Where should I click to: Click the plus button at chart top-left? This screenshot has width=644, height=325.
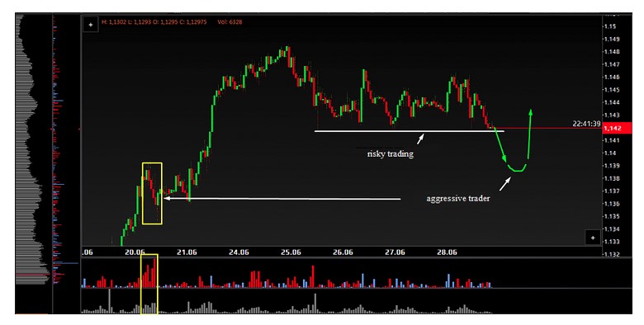(90, 25)
